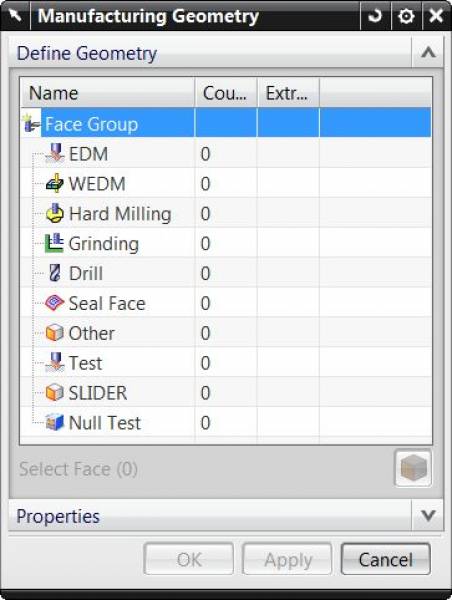This screenshot has width=452, height=600.
Task: Select the Grinding icon in list
Action: click(54, 243)
